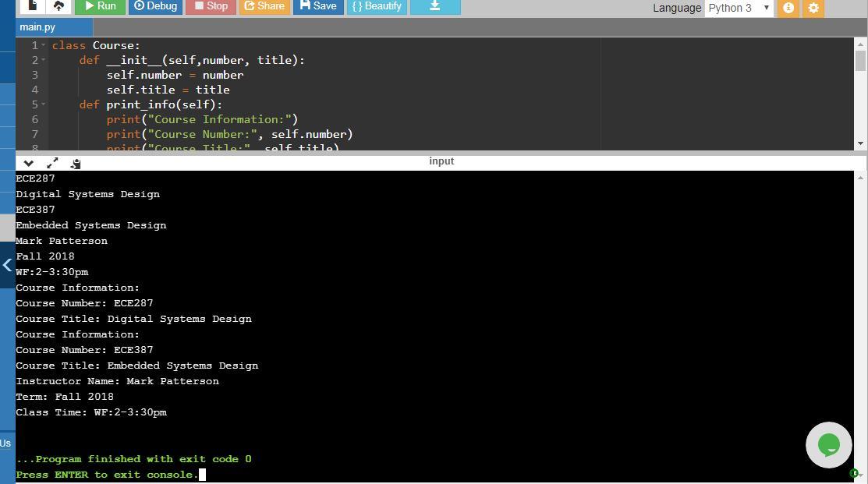Open the editor settings gear

pos(813,8)
